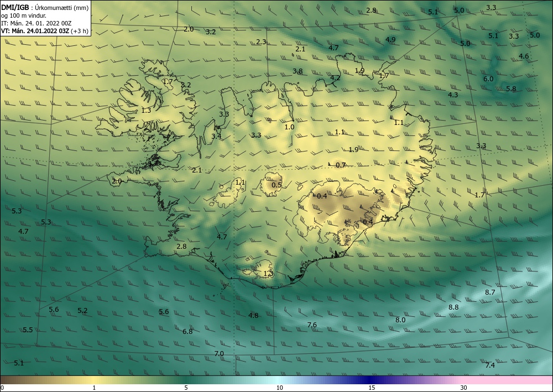This screenshot has height=392, width=553.
Task: Click the 6.8 value south of Iceland
Action: click(x=187, y=331)
